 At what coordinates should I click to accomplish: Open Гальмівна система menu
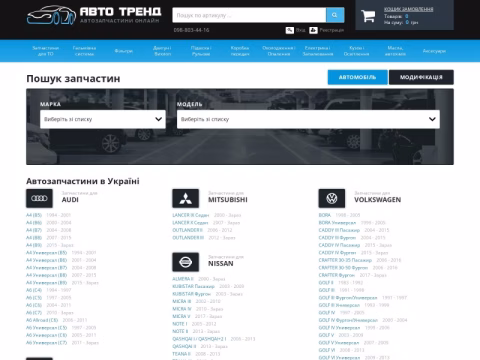[x=84, y=51]
